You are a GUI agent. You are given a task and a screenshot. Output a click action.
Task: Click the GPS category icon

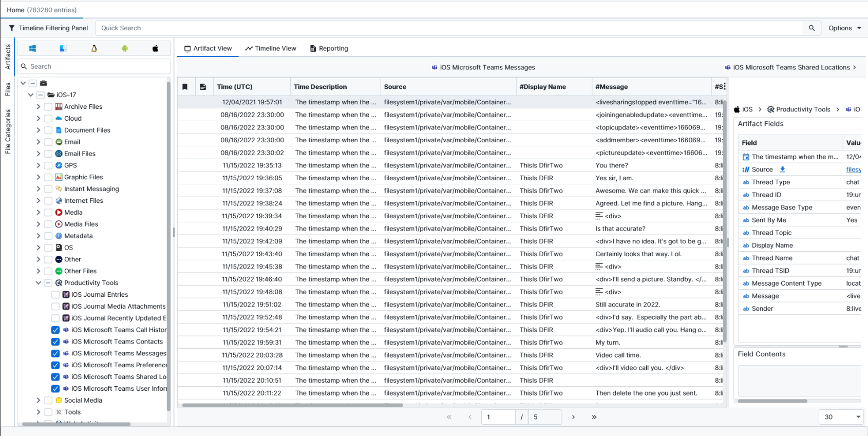[59, 165]
